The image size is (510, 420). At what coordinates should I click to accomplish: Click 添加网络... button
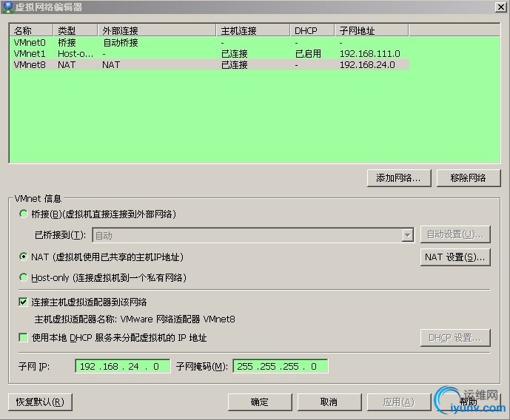[399, 178]
